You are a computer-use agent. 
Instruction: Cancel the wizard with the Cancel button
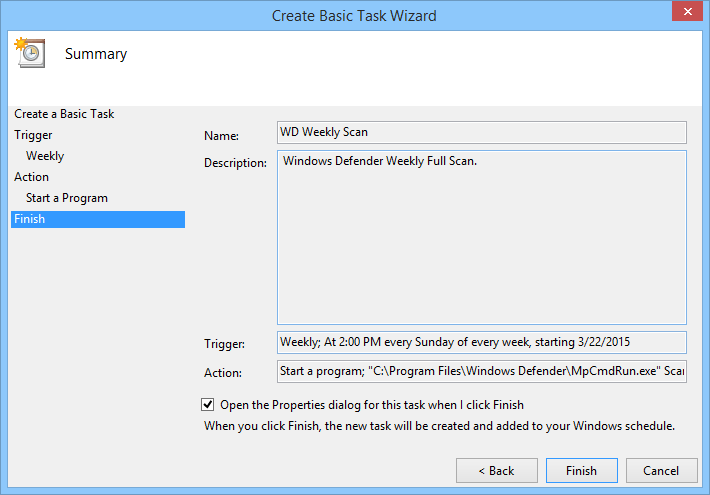(x=661, y=471)
